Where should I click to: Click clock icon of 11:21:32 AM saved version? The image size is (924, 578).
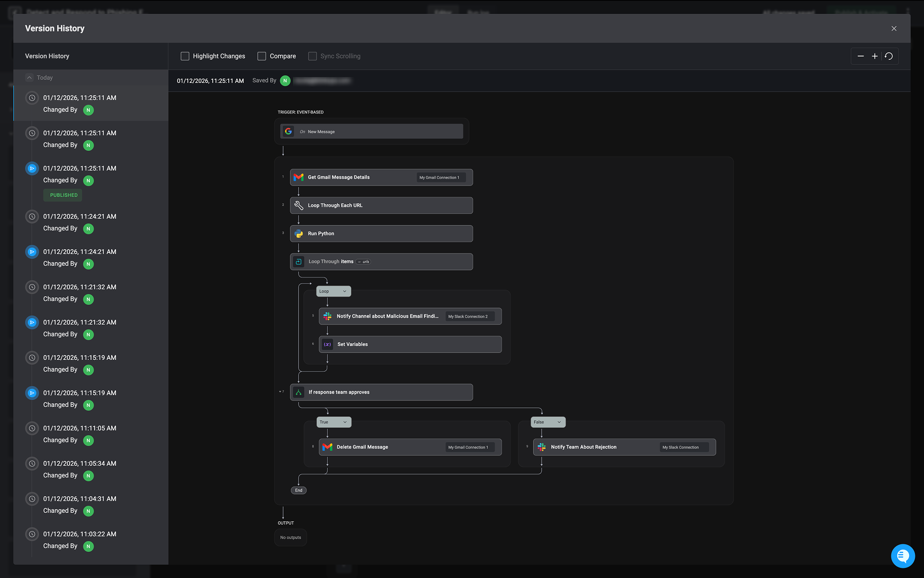tap(32, 287)
